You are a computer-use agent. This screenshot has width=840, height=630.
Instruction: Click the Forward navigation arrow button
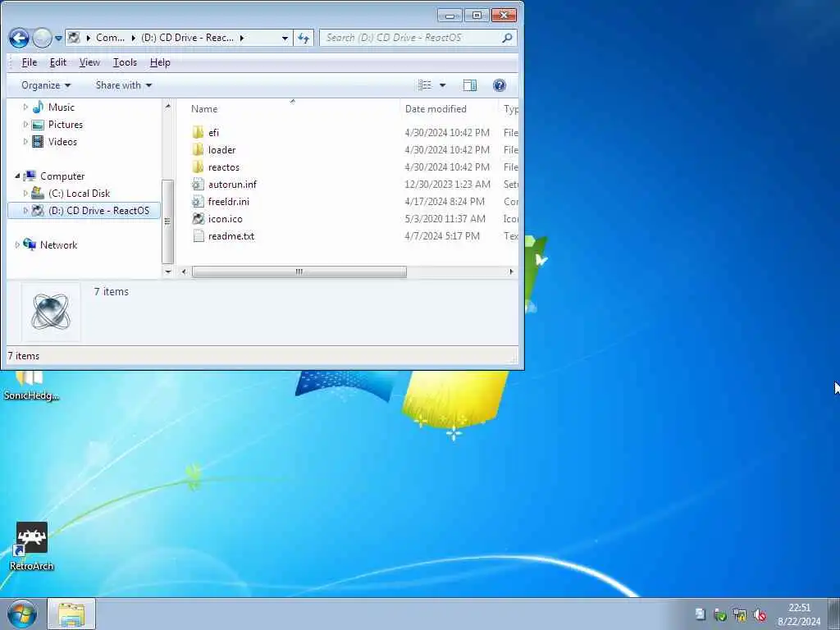point(42,38)
